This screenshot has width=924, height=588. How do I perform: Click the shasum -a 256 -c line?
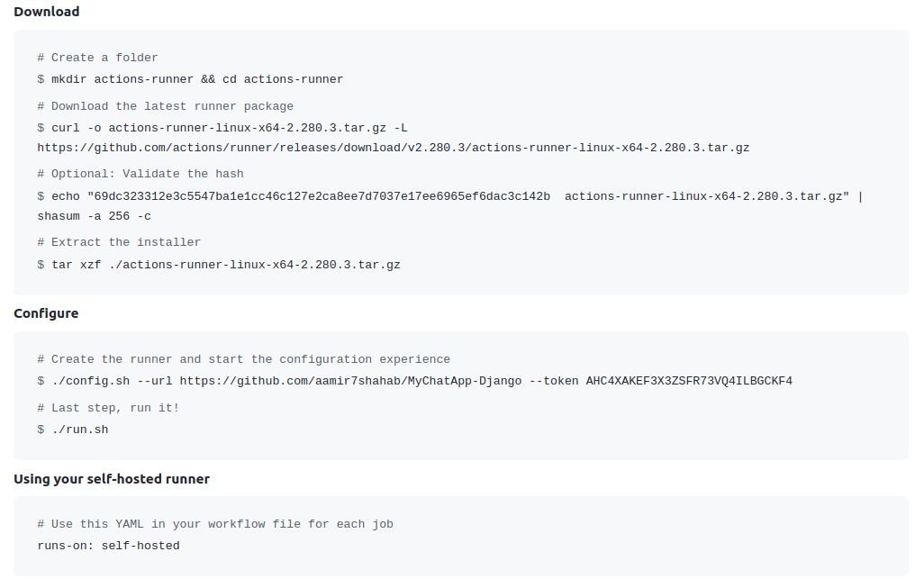pos(95,216)
